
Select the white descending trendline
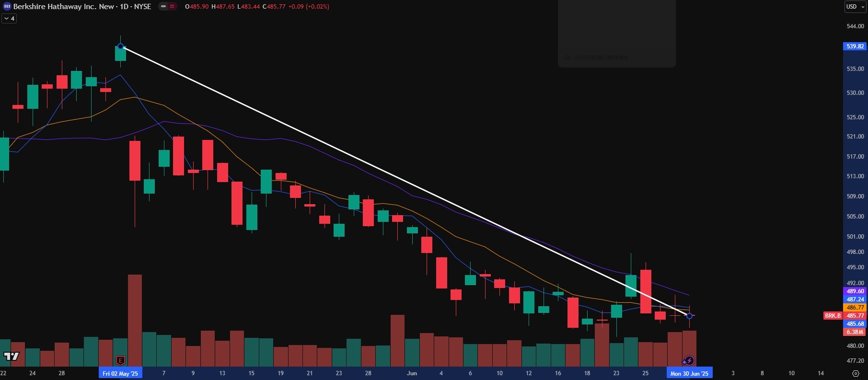pyautogui.click(x=405, y=181)
